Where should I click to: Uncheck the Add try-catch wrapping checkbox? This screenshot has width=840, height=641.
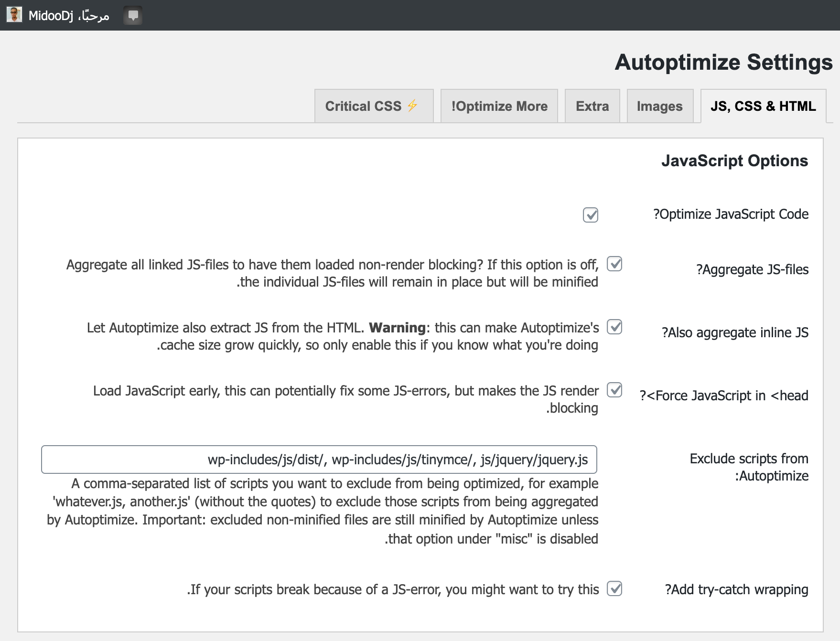(x=614, y=588)
